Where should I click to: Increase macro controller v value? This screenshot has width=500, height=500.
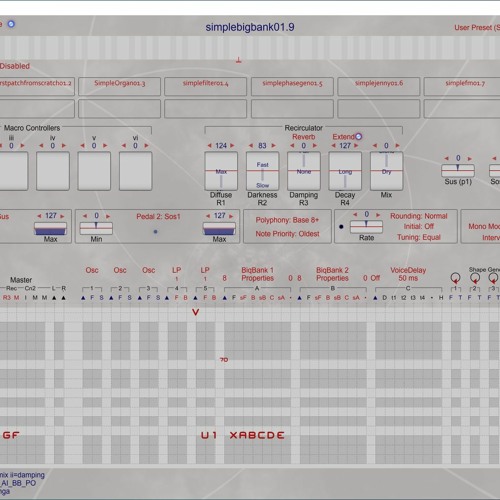coord(105,146)
